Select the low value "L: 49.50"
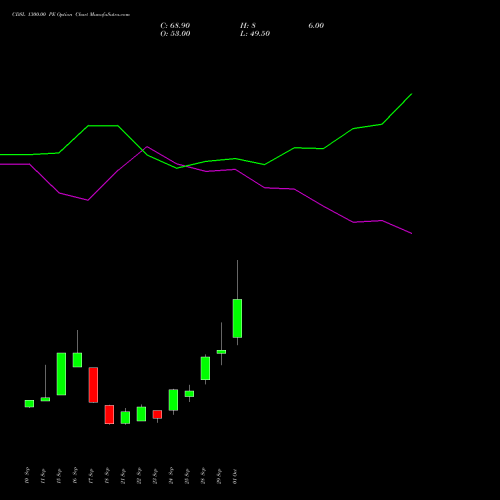This screenshot has height=500, width=500. 255,34
